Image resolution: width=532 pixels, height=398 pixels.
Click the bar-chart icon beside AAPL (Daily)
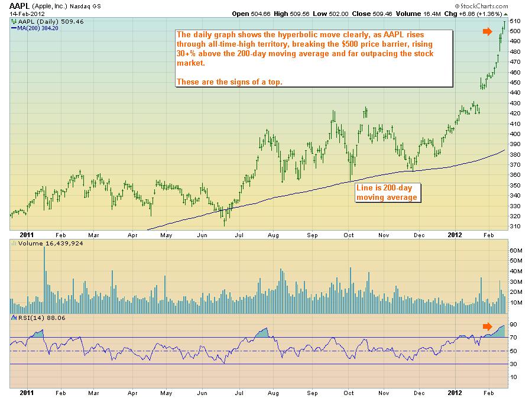(14, 21)
